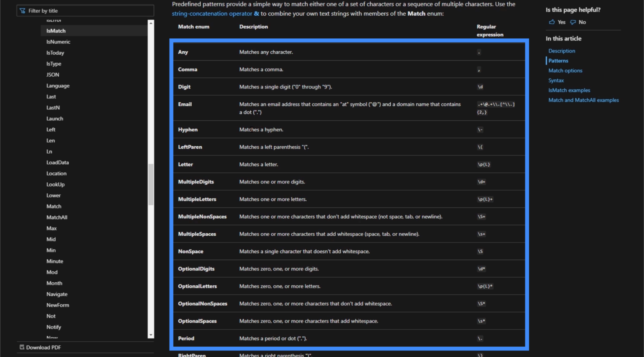This screenshot has width=644, height=357.
Task: Open Left in the sidebar list
Action: (51, 129)
